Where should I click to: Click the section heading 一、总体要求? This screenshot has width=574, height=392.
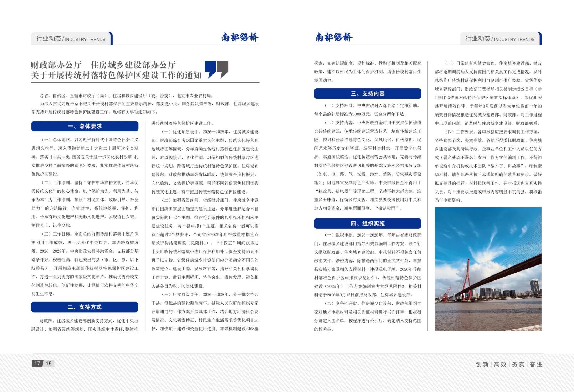85,126
